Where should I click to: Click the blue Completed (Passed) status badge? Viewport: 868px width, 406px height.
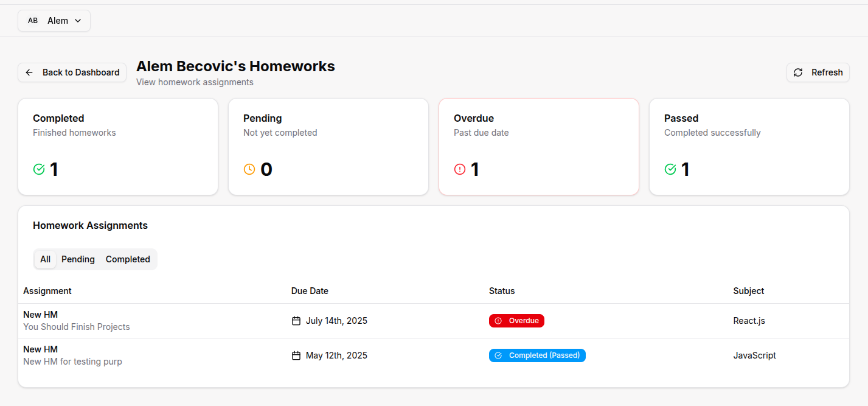537,355
